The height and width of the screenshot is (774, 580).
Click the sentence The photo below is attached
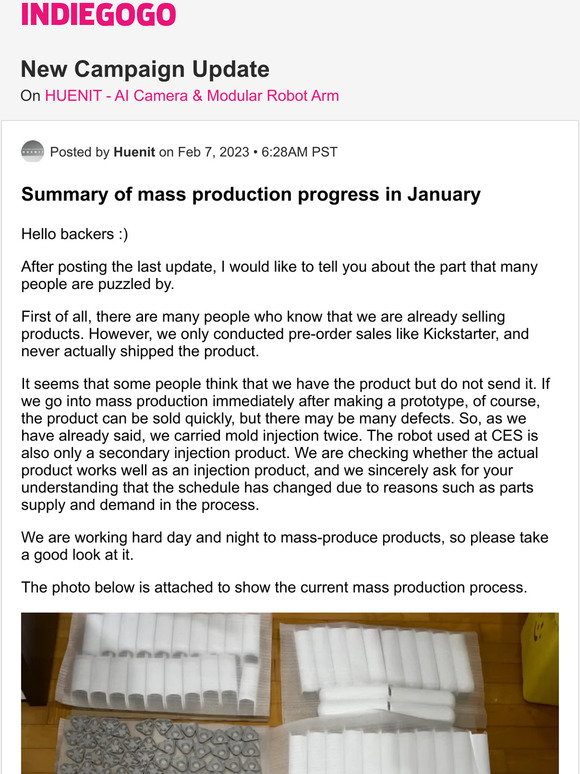[x=274, y=587]
